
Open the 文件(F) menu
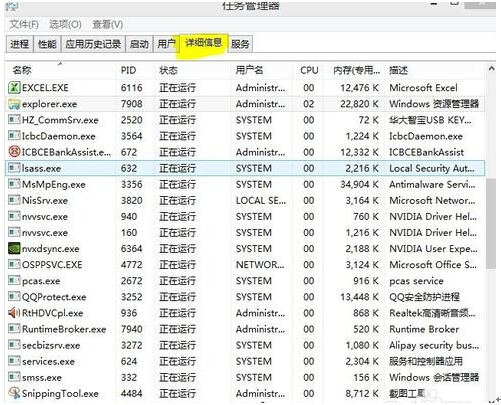pos(24,24)
